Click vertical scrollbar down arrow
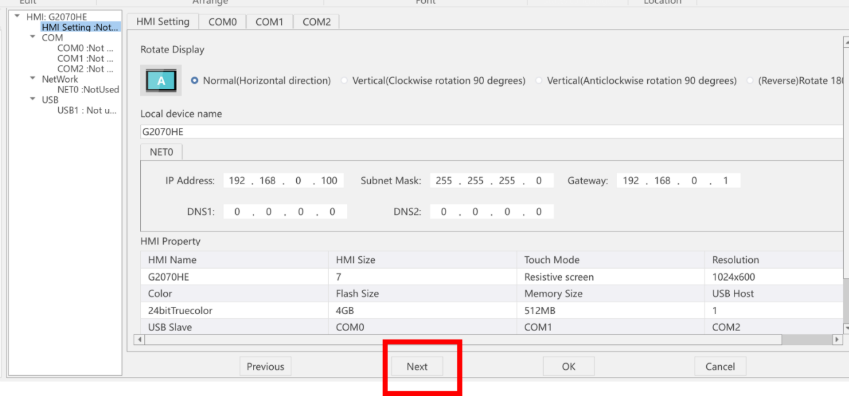The height and width of the screenshot is (396, 849). pyautogui.click(x=846, y=327)
